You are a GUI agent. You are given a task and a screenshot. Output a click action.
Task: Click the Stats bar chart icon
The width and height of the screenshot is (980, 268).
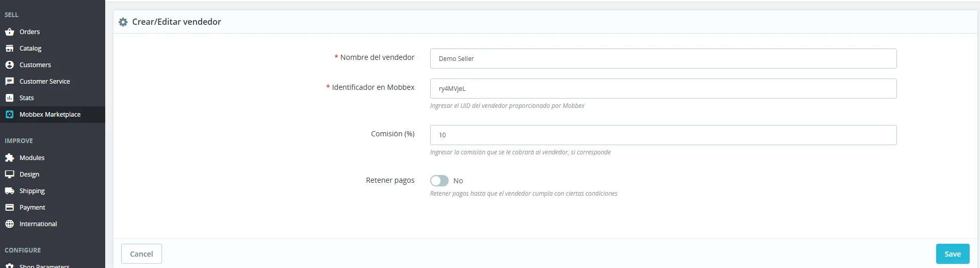coord(9,98)
